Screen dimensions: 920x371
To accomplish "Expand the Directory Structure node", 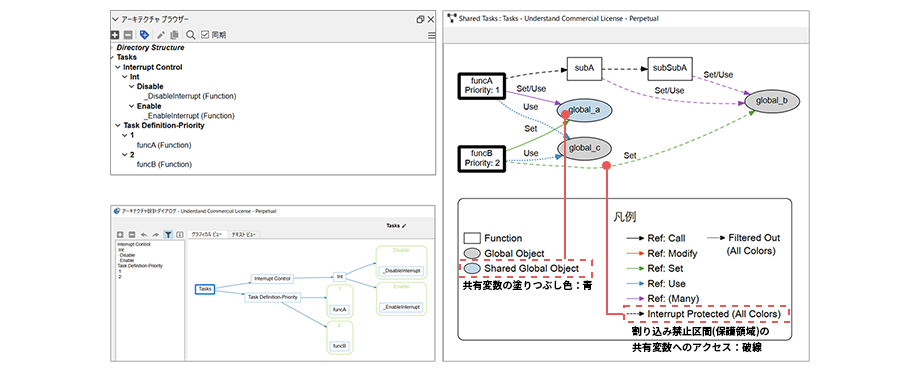I will coord(111,48).
